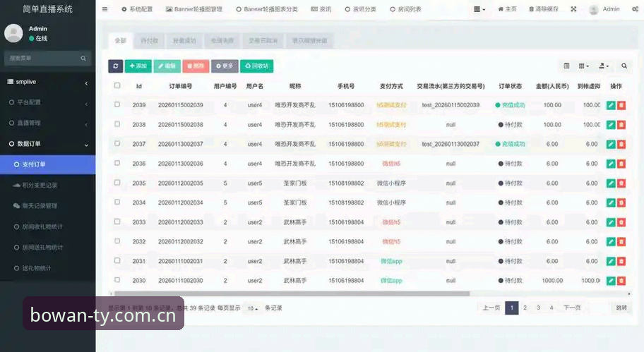Open the 更多 more dropdown button
Viewport: 644px width, 352px height.
(x=225, y=66)
